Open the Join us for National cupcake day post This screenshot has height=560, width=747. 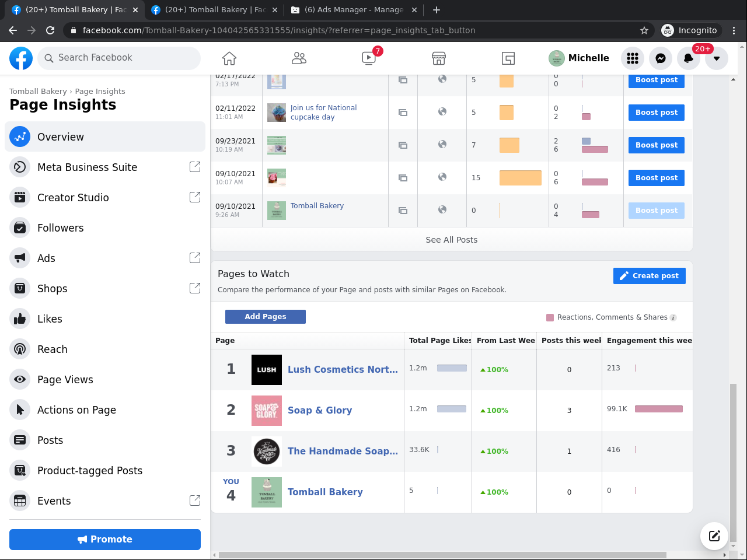point(323,113)
